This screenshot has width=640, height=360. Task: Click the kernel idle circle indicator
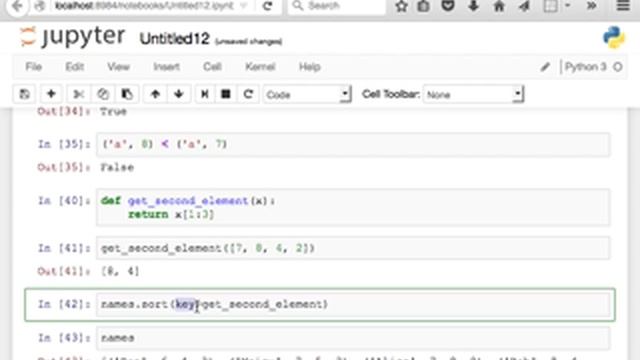pyautogui.click(x=618, y=67)
